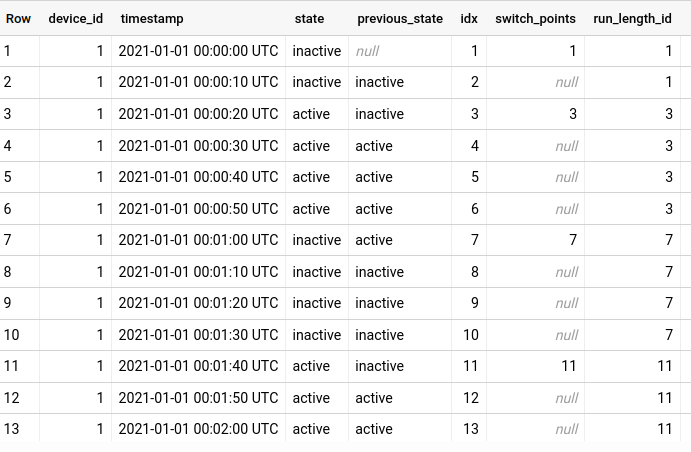This screenshot has width=691, height=452.
Task: Click the 00:00:30 UTC timestamp cell
Action: (x=198, y=146)
